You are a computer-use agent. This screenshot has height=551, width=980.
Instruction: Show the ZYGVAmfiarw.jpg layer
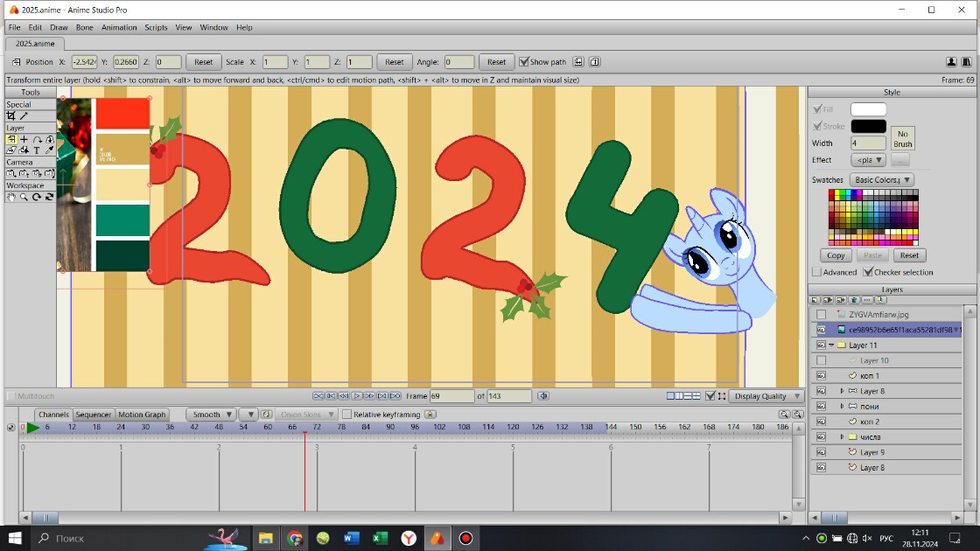(822, 315)
